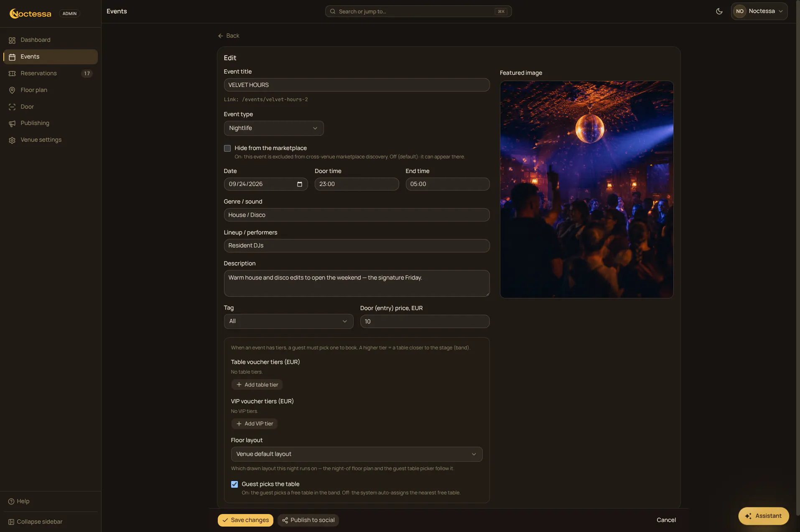
Task: Click Add table tier button
Action: (257, 384)
